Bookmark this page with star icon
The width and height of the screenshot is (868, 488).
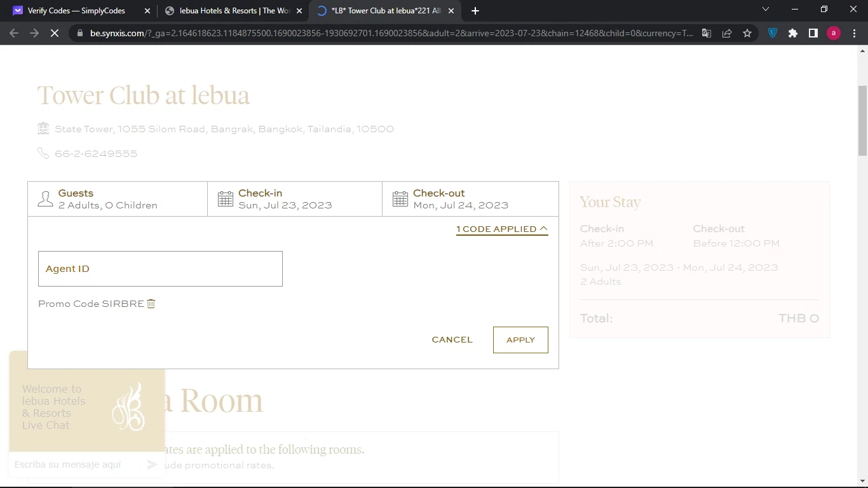pos(747,33)
